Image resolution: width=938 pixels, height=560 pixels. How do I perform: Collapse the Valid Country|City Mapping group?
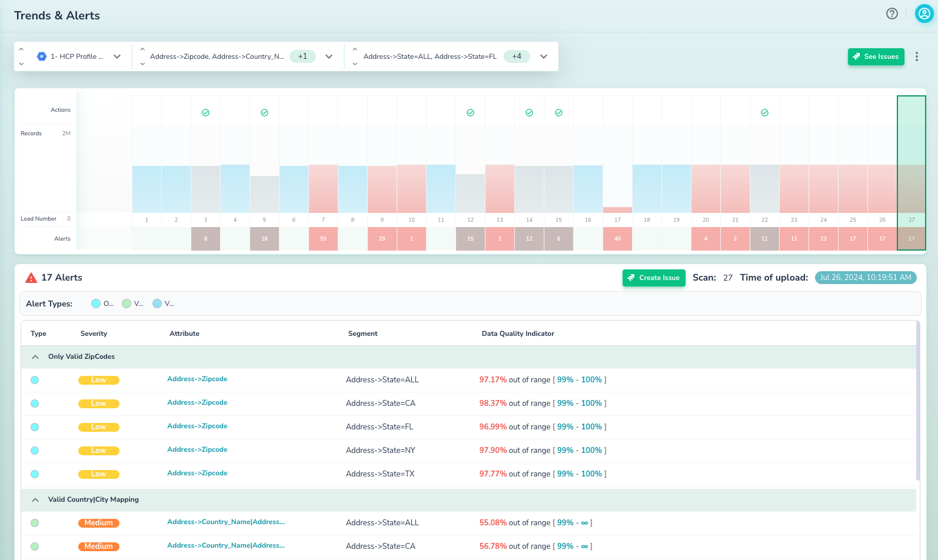coord(35,499)
